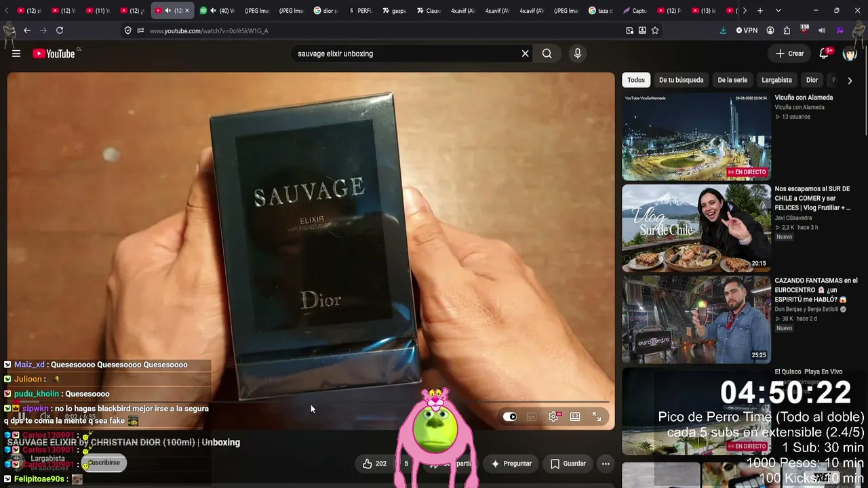The height and width of the screenshot is (488, 868).
Task: Open the Vlog Sur de Chile thumbnail
Action: 696,228
